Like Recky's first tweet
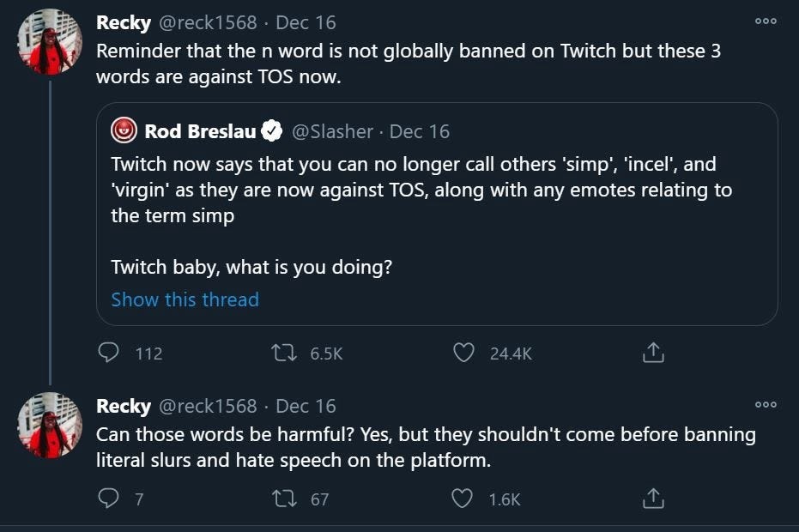The image size is (799, 532). (463, 353)
